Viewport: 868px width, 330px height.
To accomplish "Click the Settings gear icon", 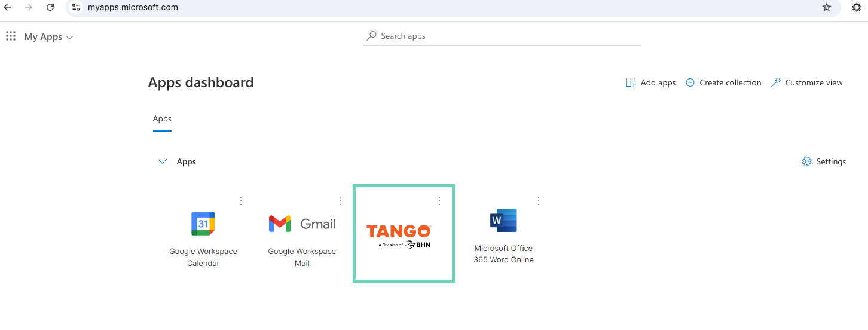I will [806, 161].
